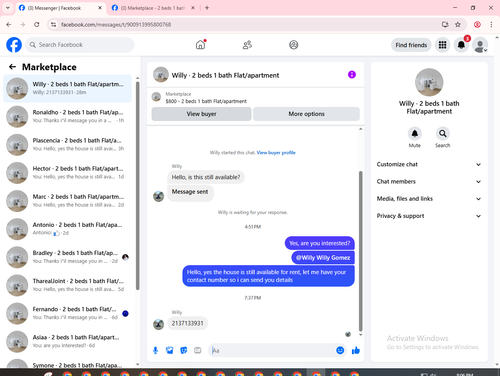Attach a file with the photo icon
Screen dimensions: 500x376
[170, 350]
